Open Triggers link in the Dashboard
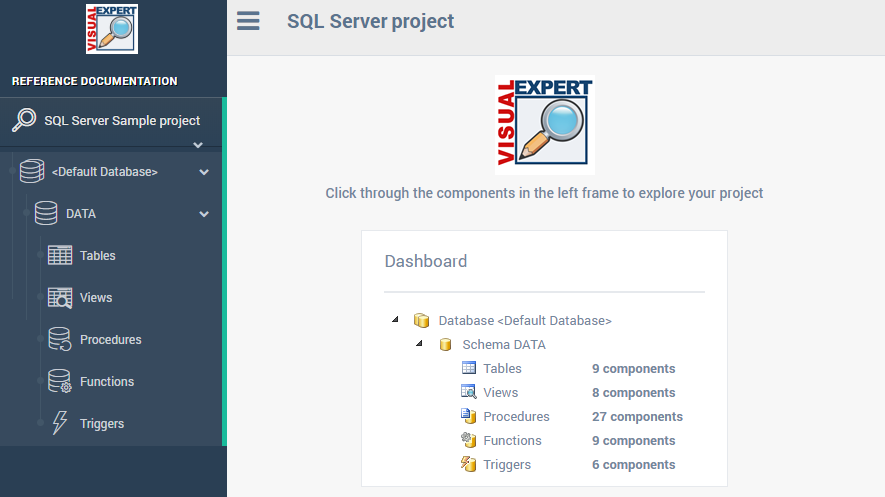This screenshot has width=885, height=497. point(507,465)
